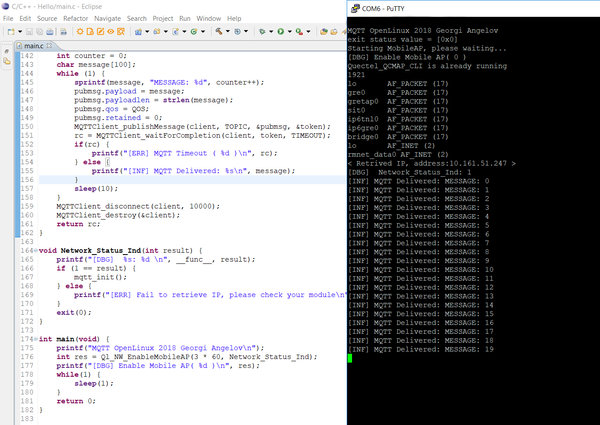Click 'return rc;' on line 161
The width and height of the screenshot is (600, 425).
click(78, 224)
